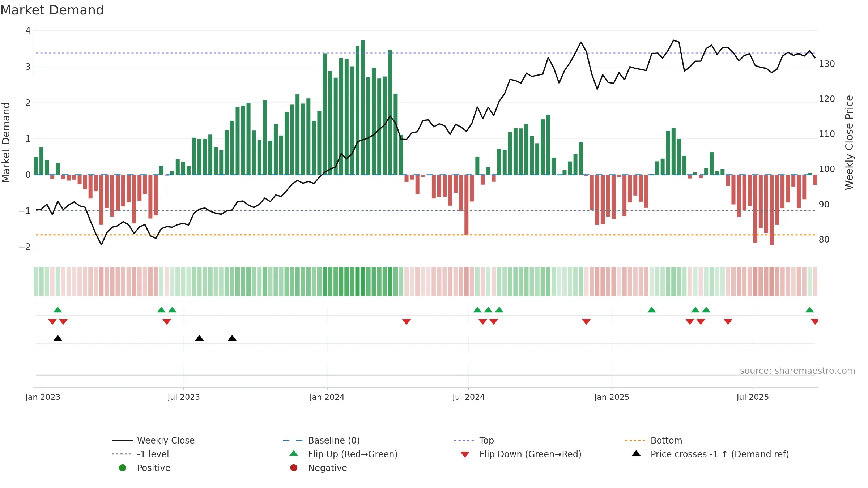Click the black triangle marker just after Jul 2023

tap(199, 338)
